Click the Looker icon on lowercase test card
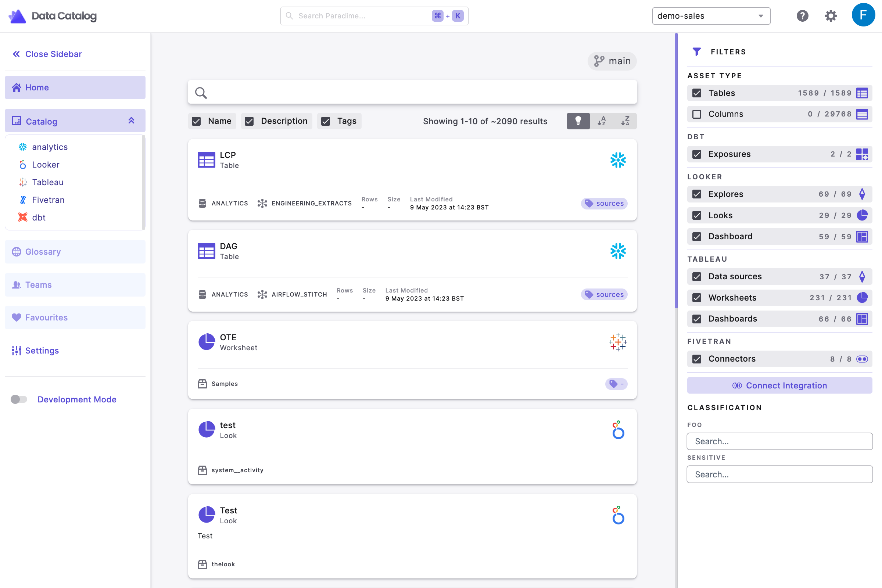This screenshot has height=588, width=882. click(x=618, y=430)
